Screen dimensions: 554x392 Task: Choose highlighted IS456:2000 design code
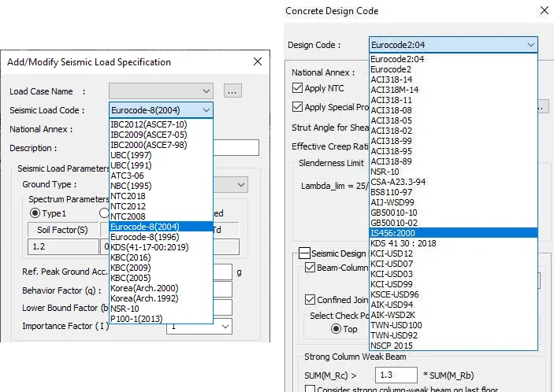(453, 233)
